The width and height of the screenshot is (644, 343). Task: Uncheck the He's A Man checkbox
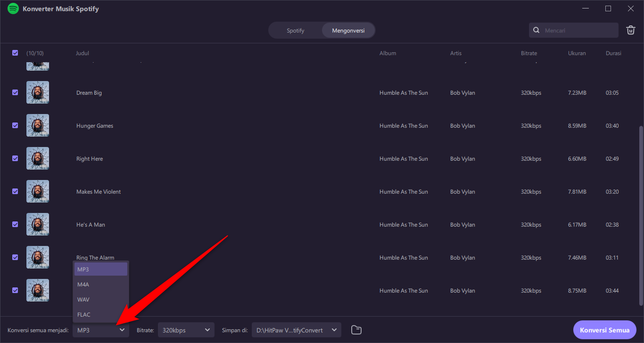[15, 224]
